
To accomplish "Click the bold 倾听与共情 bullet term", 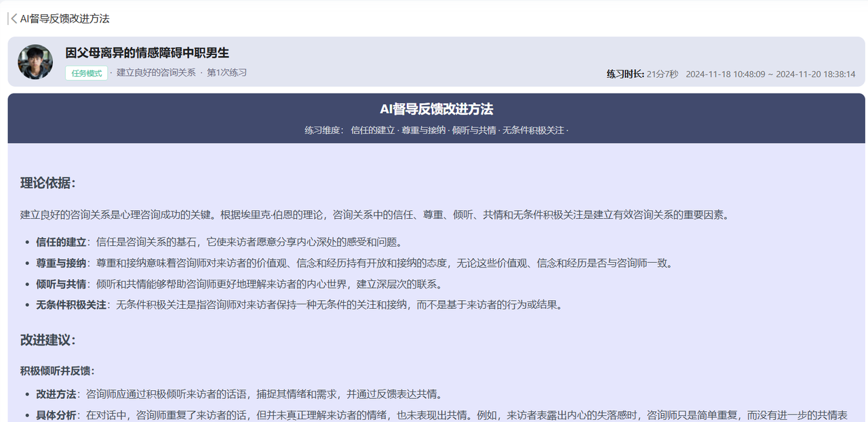I will coord(61,284).
